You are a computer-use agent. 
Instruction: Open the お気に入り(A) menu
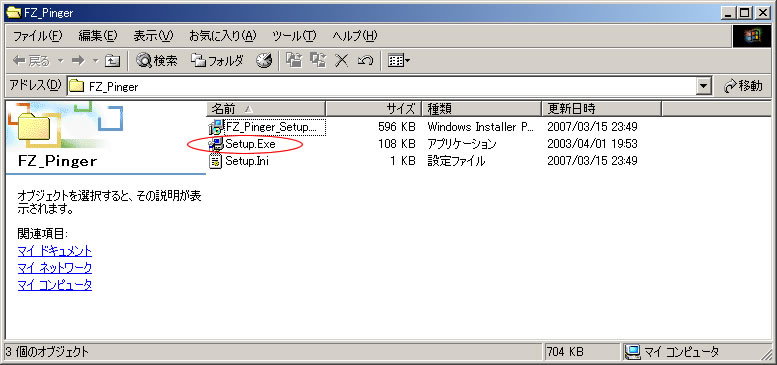(x=222, y=36)
